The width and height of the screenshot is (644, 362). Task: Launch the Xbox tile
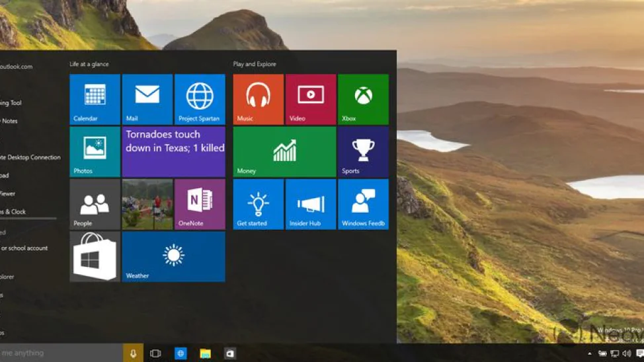(364, 99)
